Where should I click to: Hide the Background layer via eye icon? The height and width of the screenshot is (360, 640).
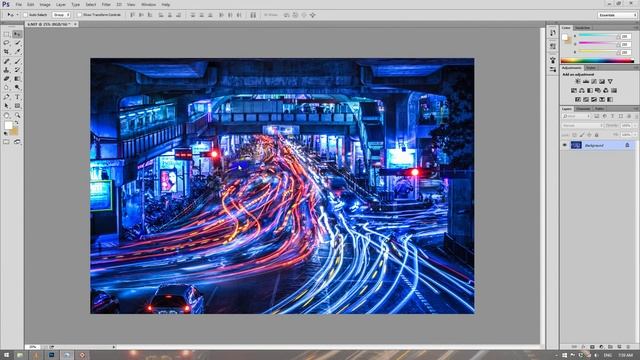coord(565,145)
